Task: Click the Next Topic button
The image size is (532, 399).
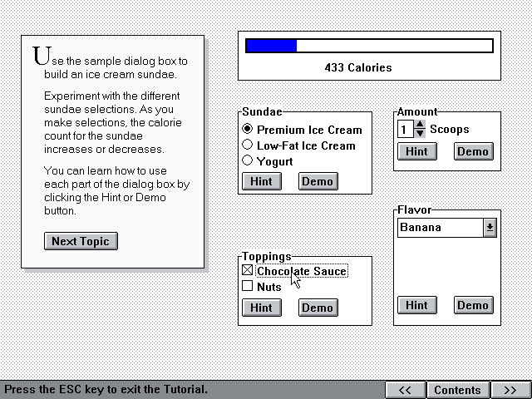Action: [81, 241]
